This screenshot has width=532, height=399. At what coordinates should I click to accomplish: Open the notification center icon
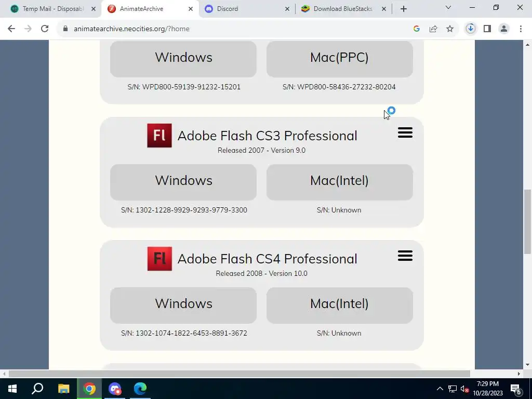[x=516, y=389]
